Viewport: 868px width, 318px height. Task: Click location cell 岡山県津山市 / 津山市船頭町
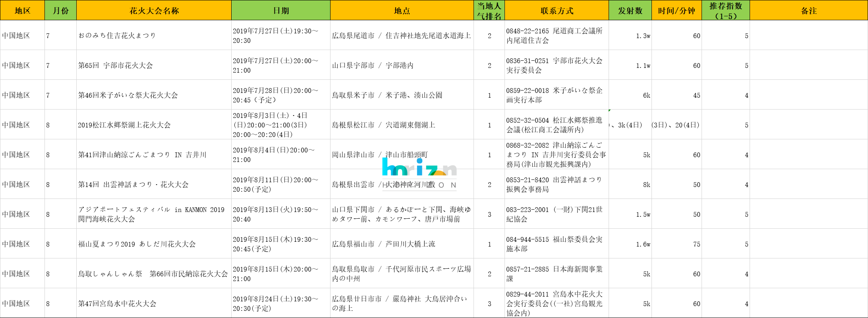402,154
